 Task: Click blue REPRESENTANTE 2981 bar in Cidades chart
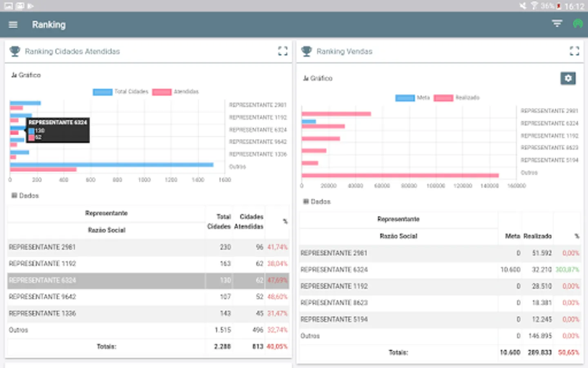25,103
